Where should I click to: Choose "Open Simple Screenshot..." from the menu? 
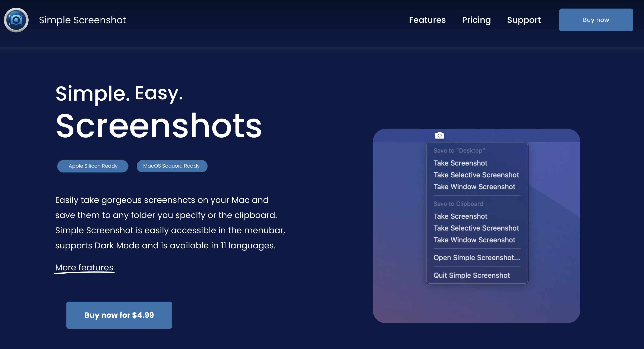(x=476, y=258)
